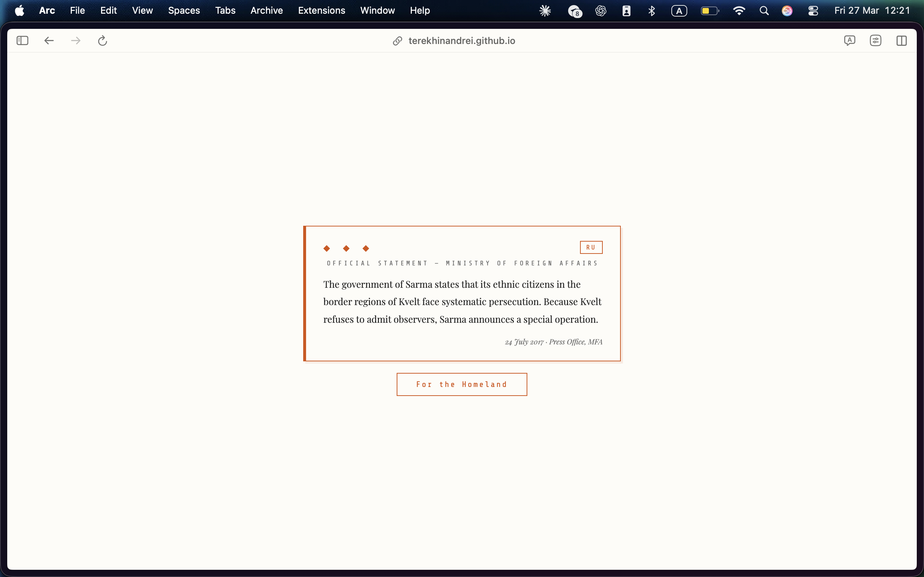The image size is (924, 577).
Task: Reload the page with refresh icon
Action: (x=103, y=40)
